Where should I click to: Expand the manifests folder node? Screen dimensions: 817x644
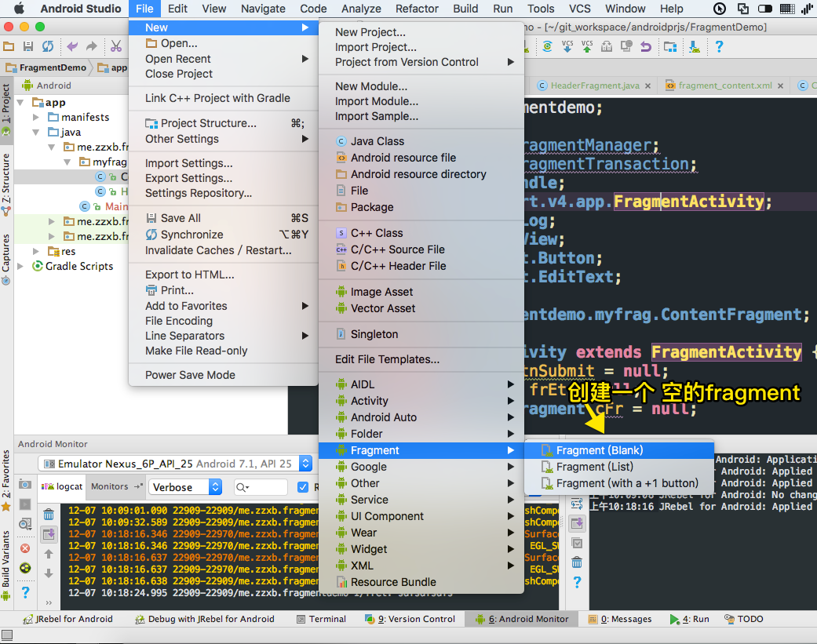point(36,117)
